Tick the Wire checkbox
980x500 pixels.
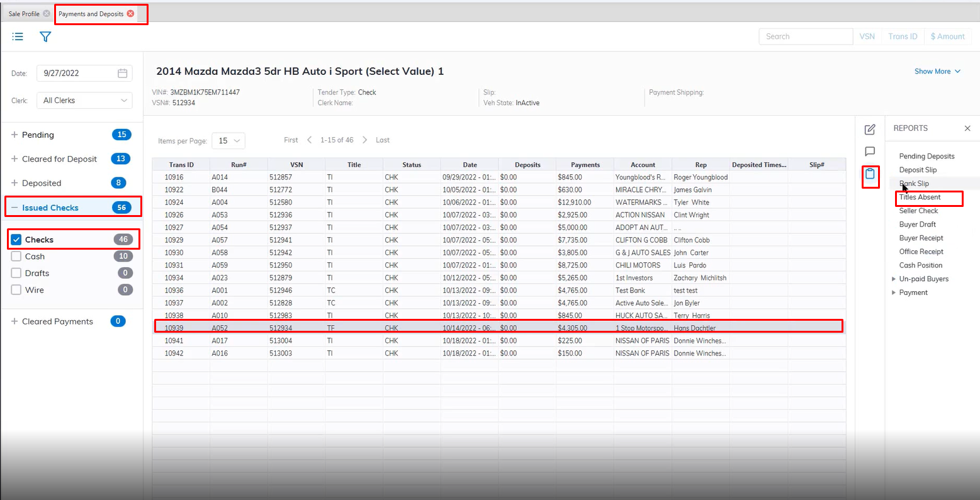[16, 290]
